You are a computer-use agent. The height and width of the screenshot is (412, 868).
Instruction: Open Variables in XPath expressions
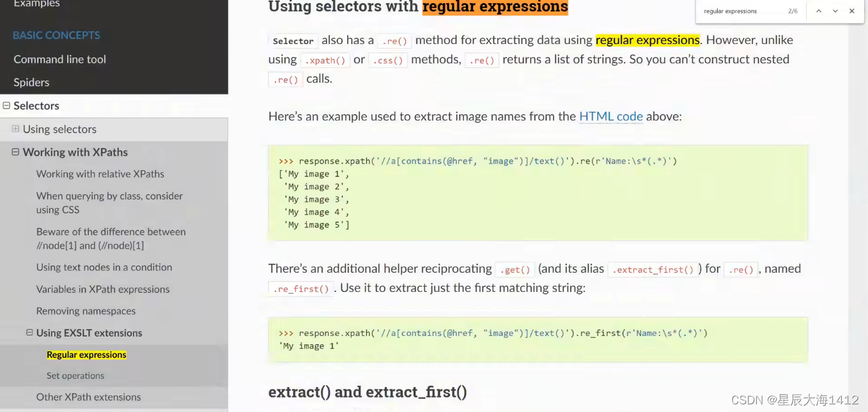tap(103, 289)
